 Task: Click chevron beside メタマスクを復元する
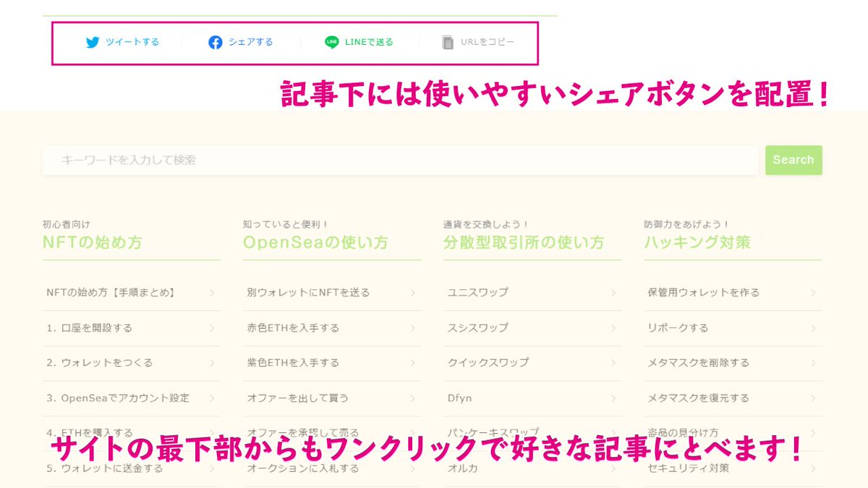[x=813, y=398]
